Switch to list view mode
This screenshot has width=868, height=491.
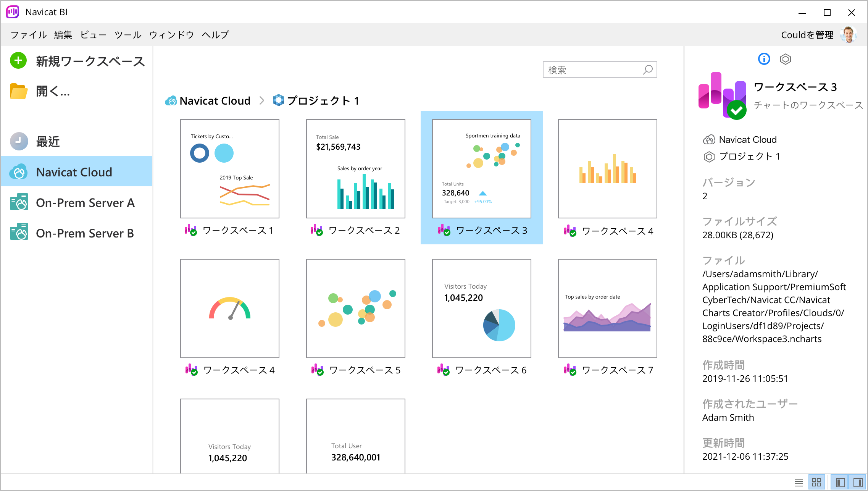click(x=799, y=482)
